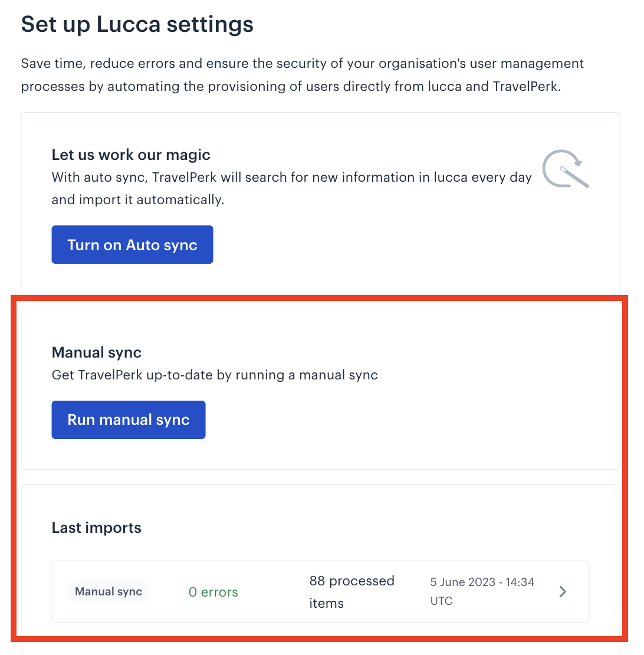The height and width of the screenshot is (655, 644).
Task: Turn on Auto sync
Action: (x=132, y=245)
